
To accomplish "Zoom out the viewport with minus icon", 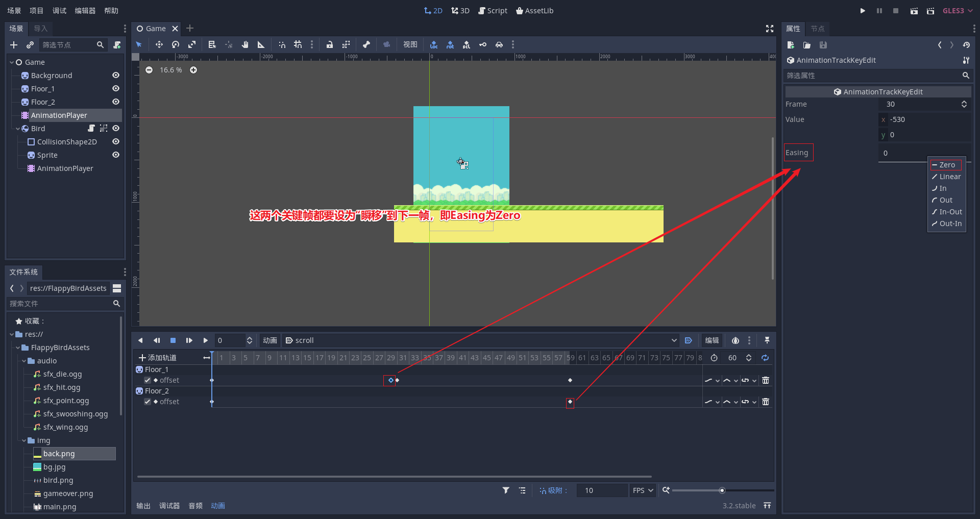I will click(149, 70).
